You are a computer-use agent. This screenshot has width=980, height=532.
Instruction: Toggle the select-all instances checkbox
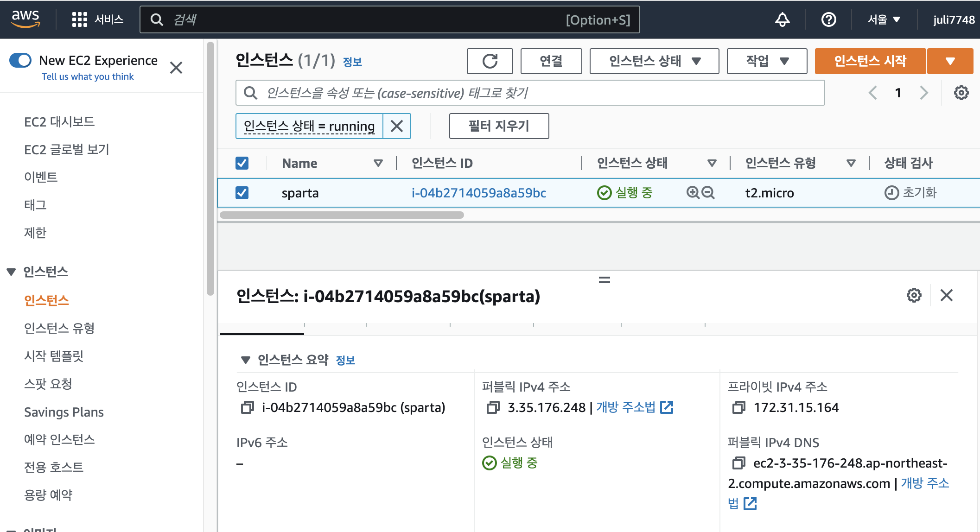pyautogui.click(x=242, y=163)
